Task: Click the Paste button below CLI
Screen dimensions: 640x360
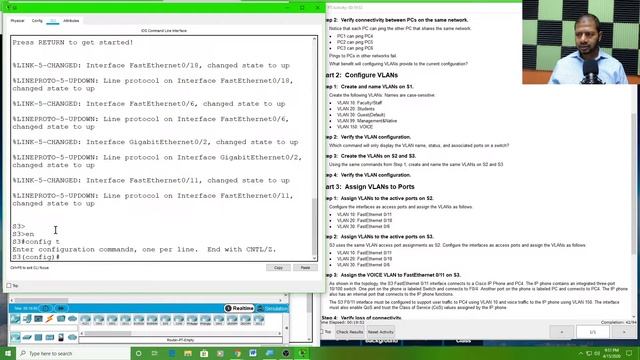Action: coord(305,268)
